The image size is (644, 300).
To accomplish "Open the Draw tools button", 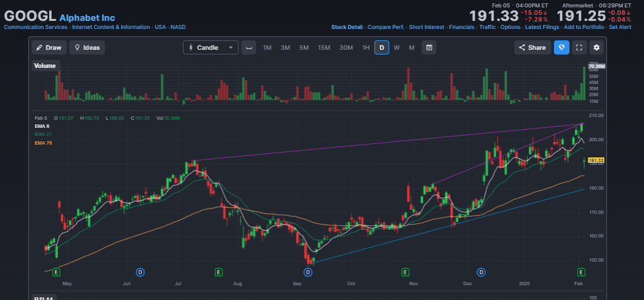I will (x=49, y=48).
